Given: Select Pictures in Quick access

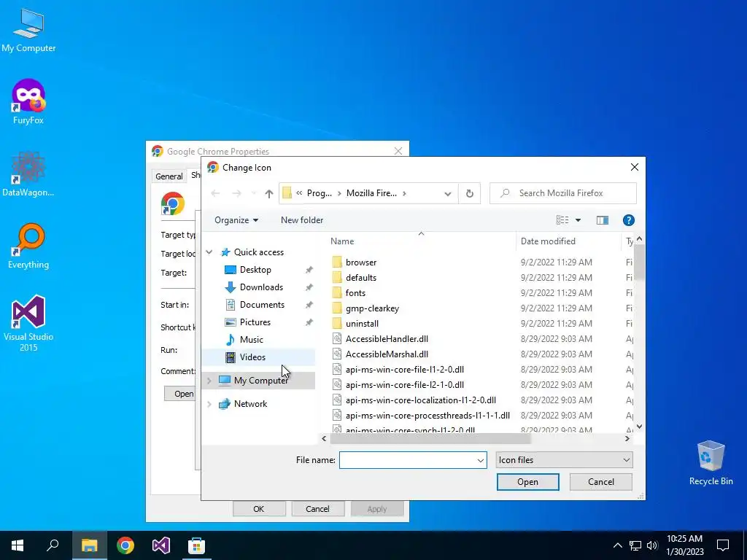Looking at the screenshot, I should 255,322.
